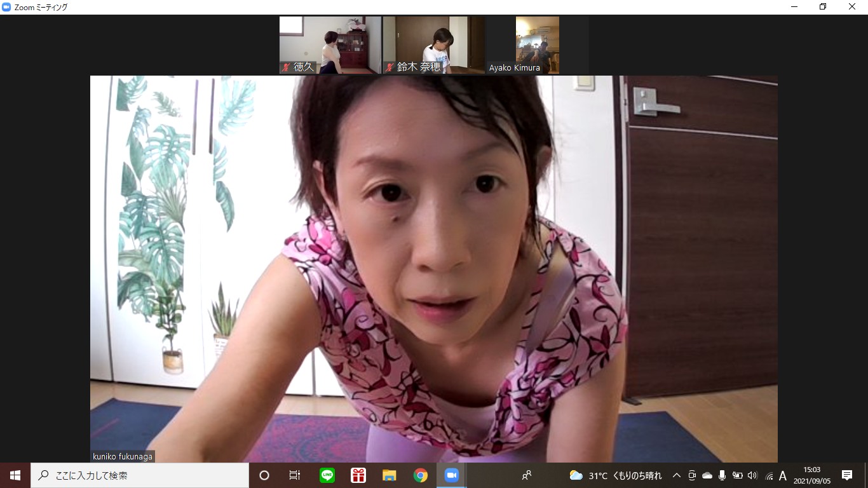Focus the taskbar search box ここに入力して検索

(x=140, y=475)
